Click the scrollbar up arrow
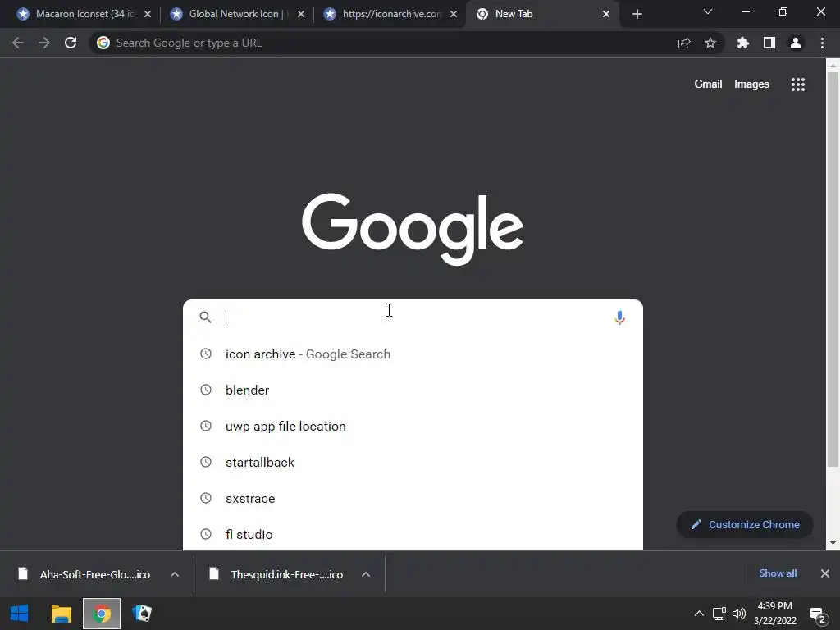 click(833, 66)
